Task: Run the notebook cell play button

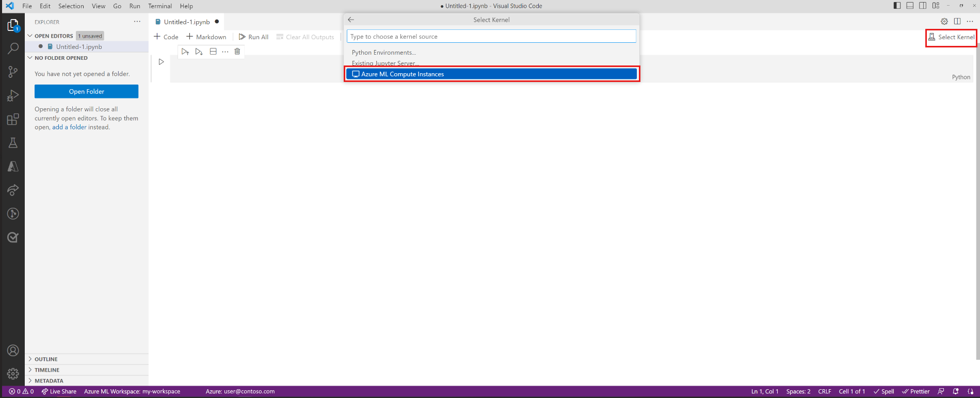Action: tap(161, 62)
